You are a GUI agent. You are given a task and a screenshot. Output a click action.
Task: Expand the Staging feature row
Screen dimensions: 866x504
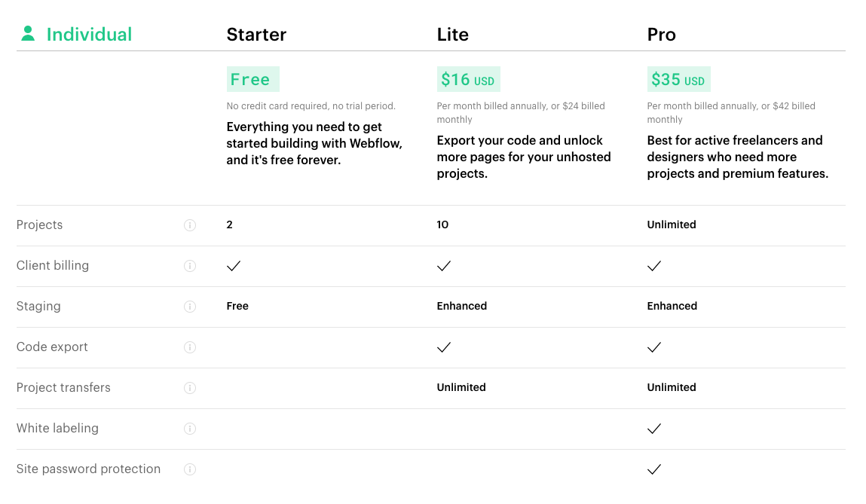click(38, 306)
